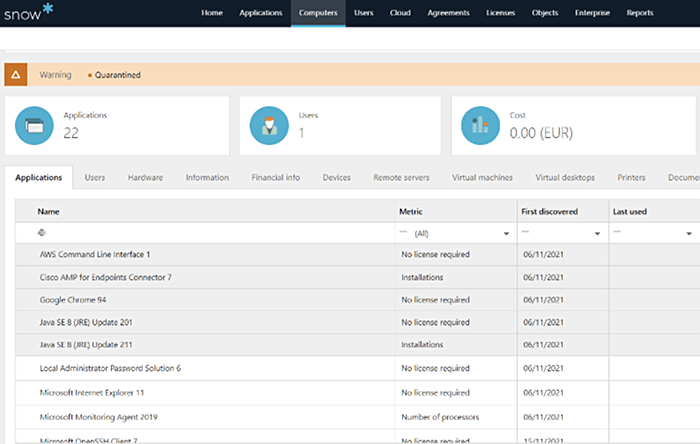Viewport: 700px width, 444px height.
Task: Click the orange warning triangle icon
Action: (16, 75)
